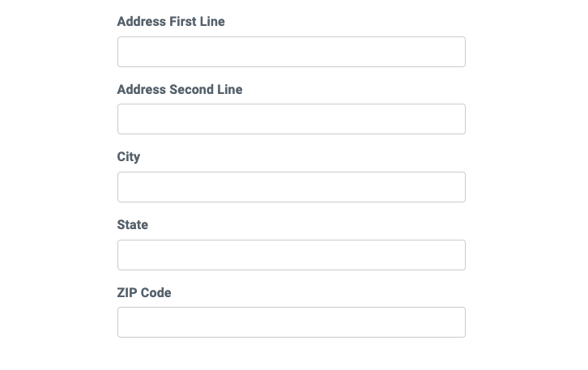Click the "Address First Line" label
588x370 pixels.
pyautogui.click(x=171, y=22)
